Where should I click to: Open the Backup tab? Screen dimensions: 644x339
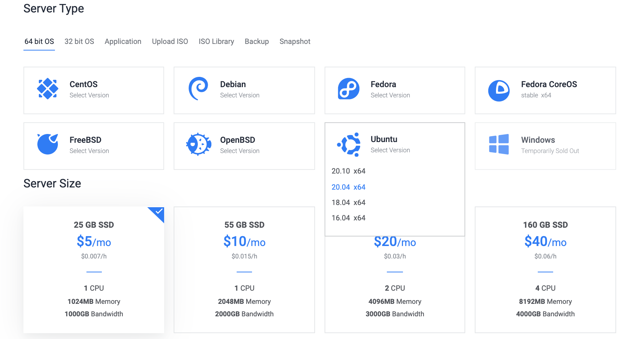click(x=257, y=41)
